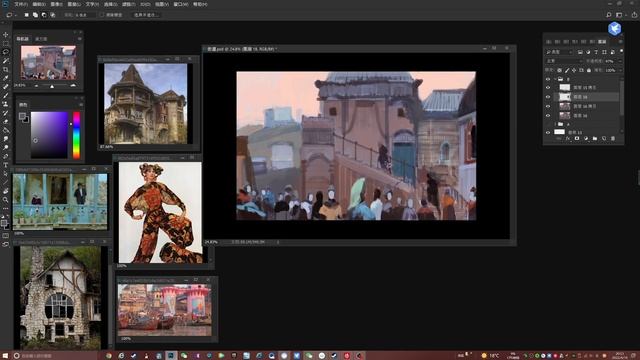The image size is (640, 360).
Task: Hide the bottom white-thumbnail layer
Action: click(x=548, y=132)
